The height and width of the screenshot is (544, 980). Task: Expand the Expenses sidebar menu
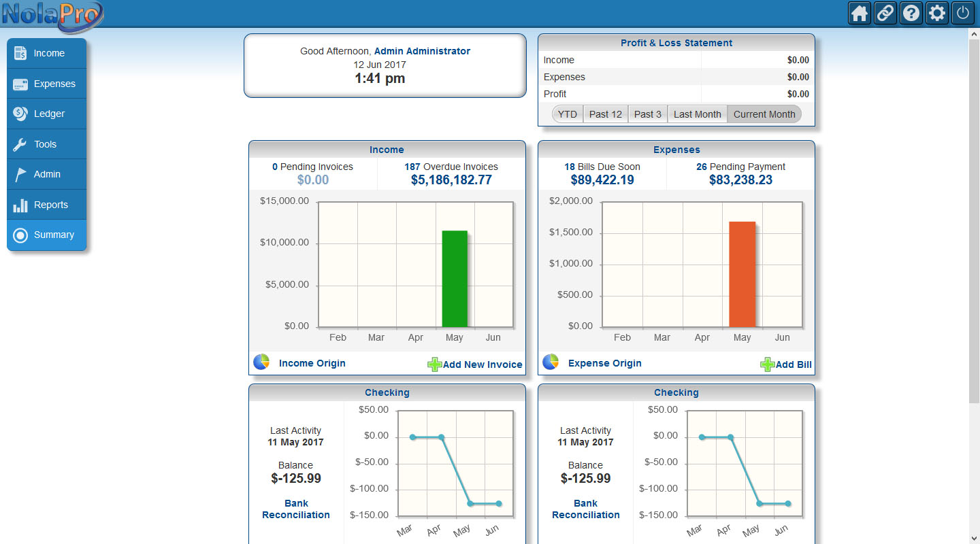point(47,84)
